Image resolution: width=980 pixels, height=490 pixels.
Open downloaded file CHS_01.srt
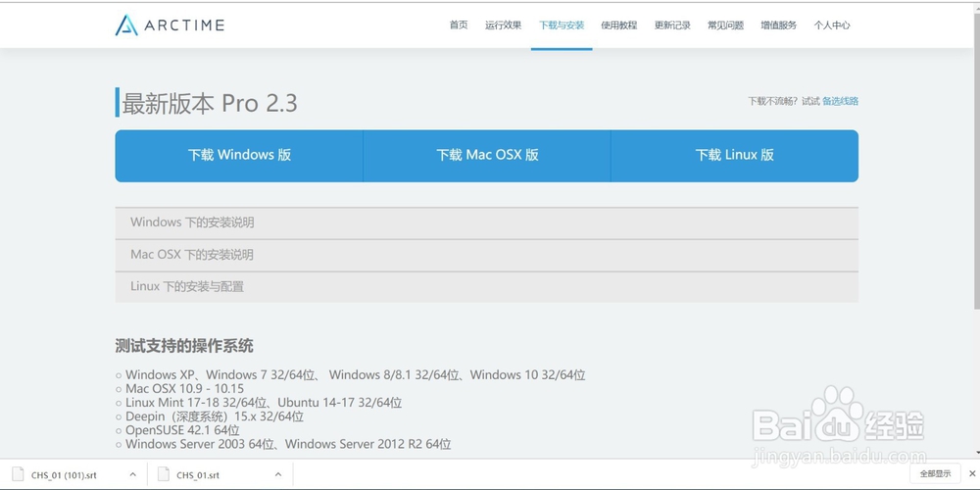click(x=198, y=475)
